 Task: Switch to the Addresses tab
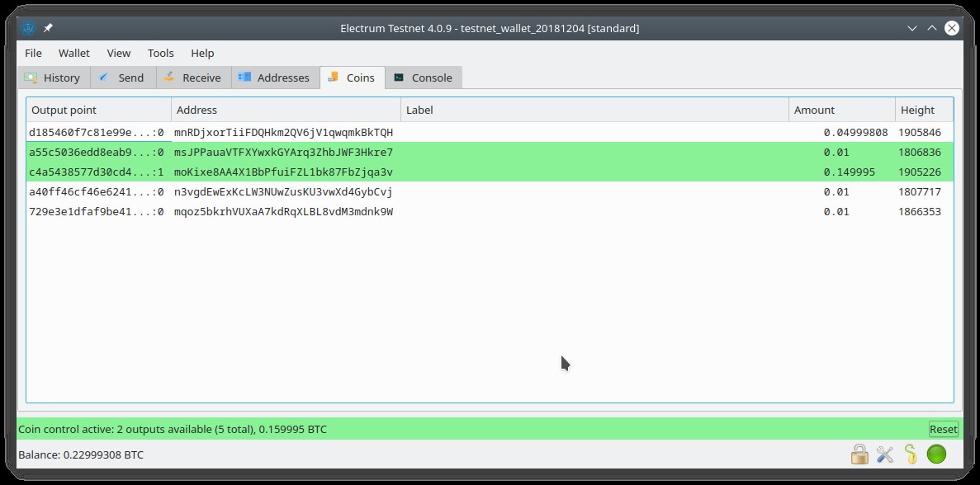[x=276, y=78]
